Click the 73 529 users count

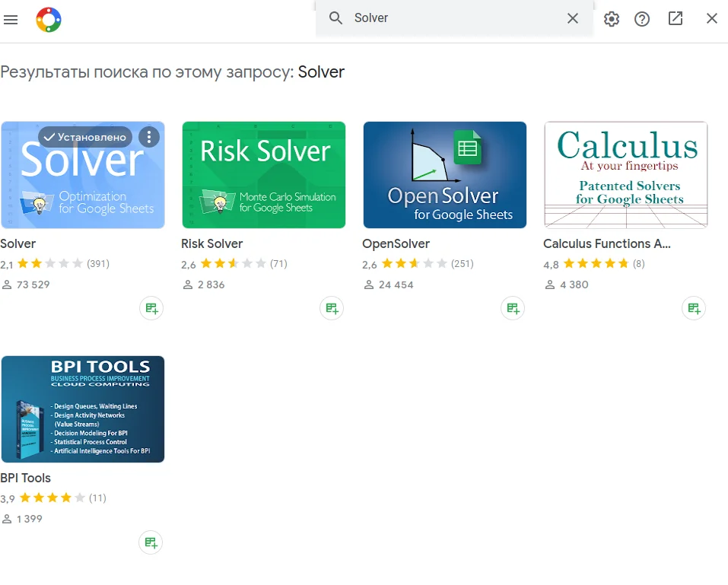click(33, 285)
